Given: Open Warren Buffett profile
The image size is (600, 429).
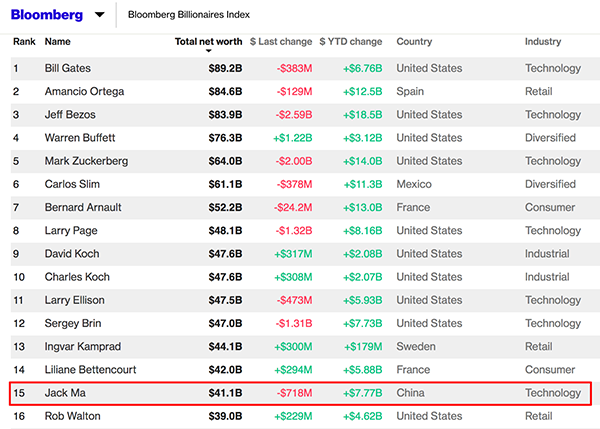Looking at the screenshot, I should [x=80, y=138].
